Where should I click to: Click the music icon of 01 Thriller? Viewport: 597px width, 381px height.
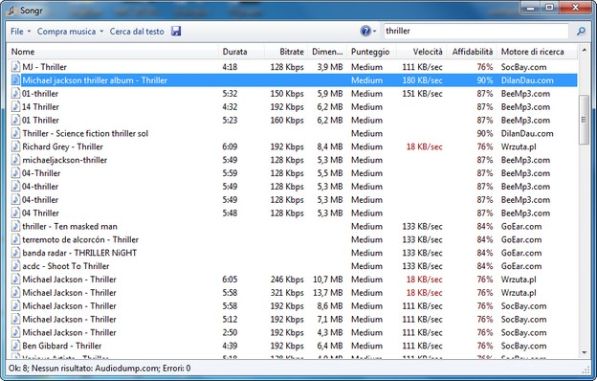tap(15, 120)
